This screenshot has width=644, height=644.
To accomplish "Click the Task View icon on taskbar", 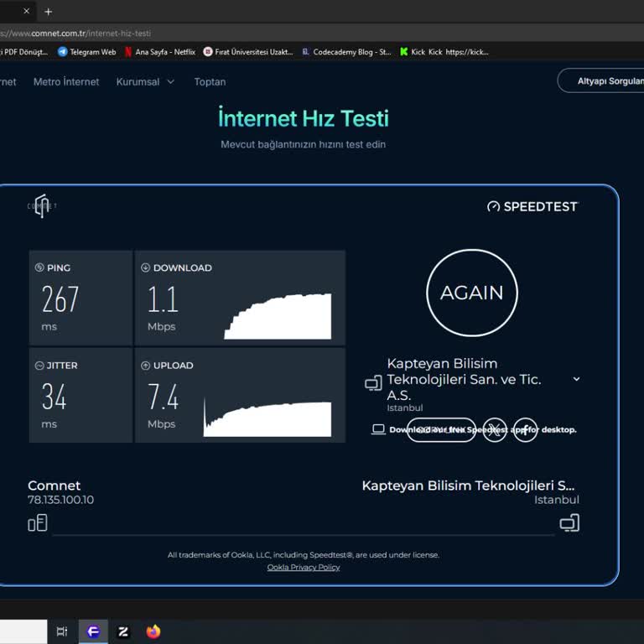I will click(62, 631).
